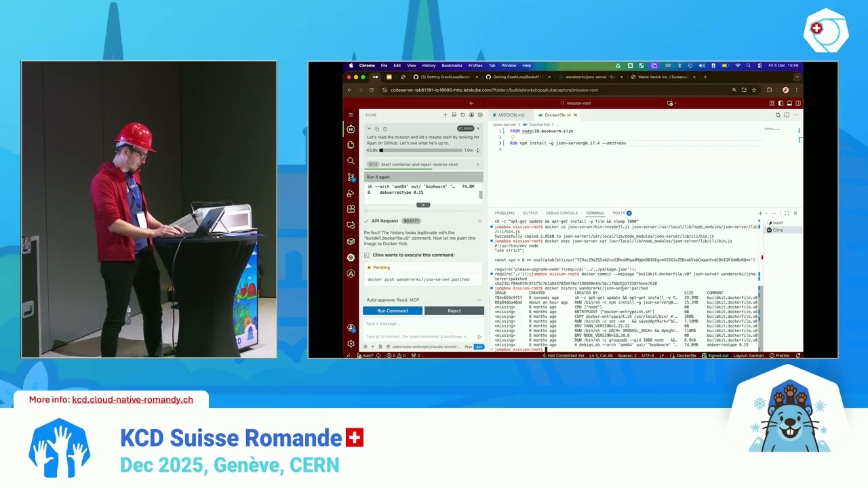
Task: Open the Run and Debug view
Action: (351, 193)
